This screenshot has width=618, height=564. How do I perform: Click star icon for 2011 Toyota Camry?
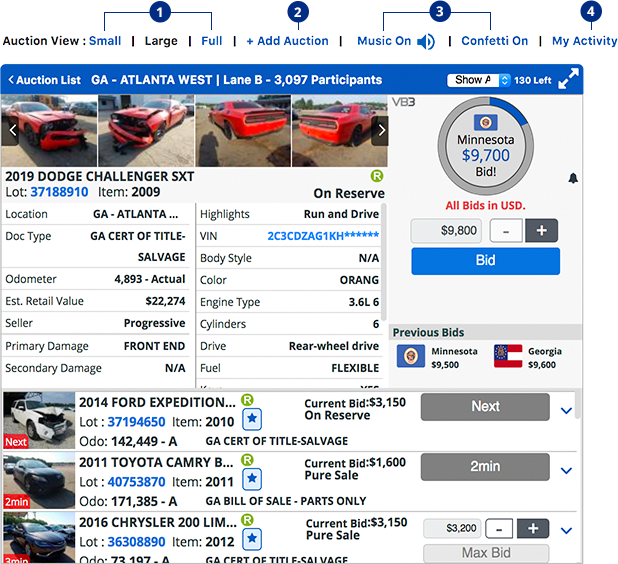coord(252,480)
